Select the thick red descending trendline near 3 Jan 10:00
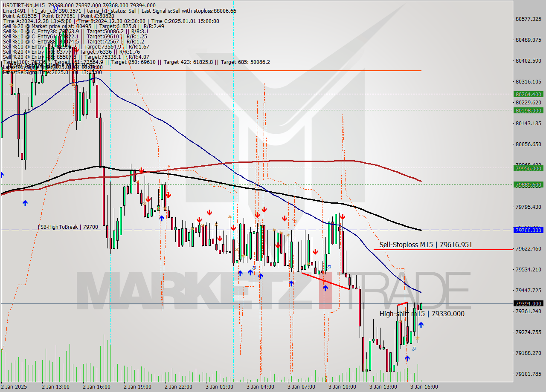 tap(325, 281)
